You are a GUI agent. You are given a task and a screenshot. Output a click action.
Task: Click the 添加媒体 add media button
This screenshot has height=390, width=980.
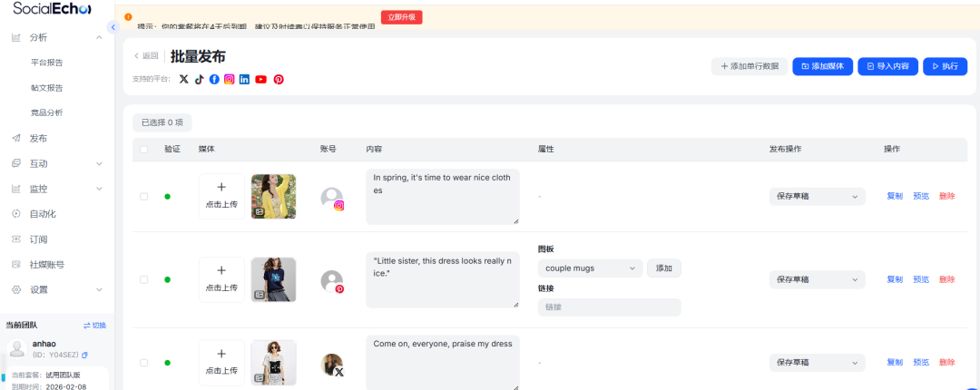click(x=822, y=66)
